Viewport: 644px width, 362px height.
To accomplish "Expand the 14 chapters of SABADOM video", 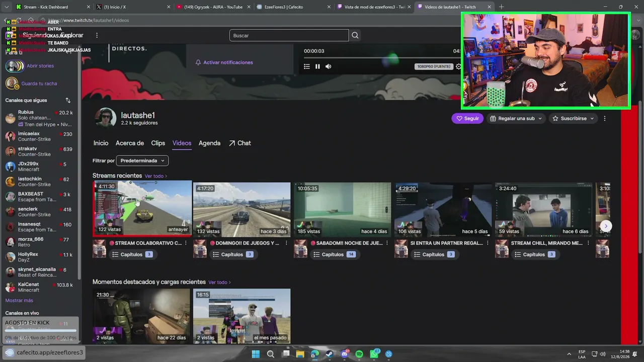I will [335, 254].
